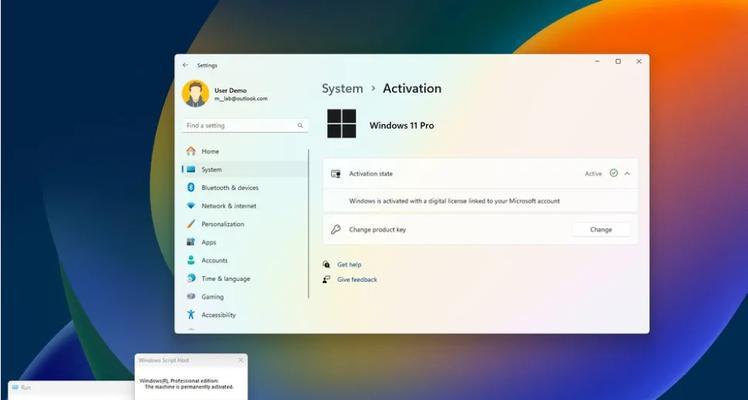
Task: Open Personalization settings
Action: pos(245,224)
